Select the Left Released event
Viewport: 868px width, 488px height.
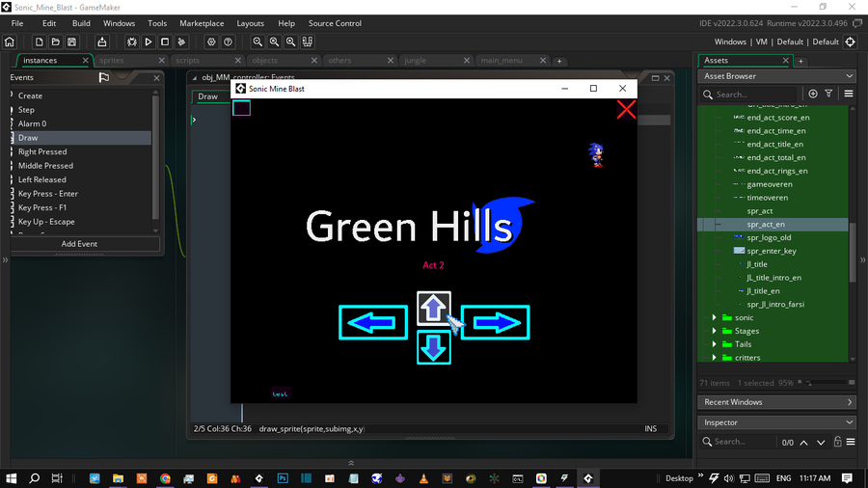(42, 179)
